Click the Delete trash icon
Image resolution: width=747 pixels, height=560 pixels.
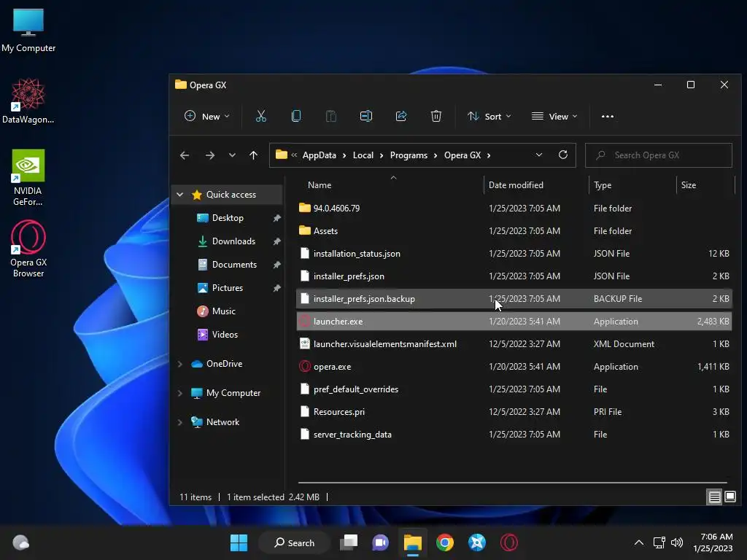tap(436, 116)
